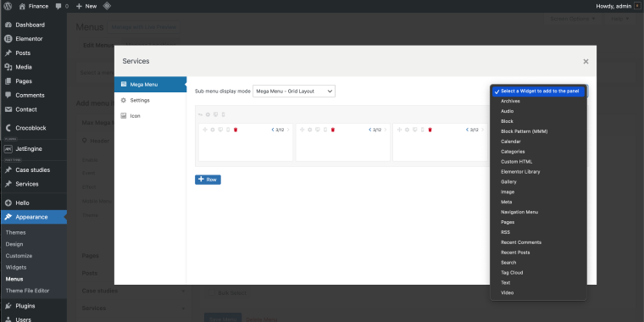
Task: Open the row settings gear icon
Action: pyautogui.click(x=208, y=114)
